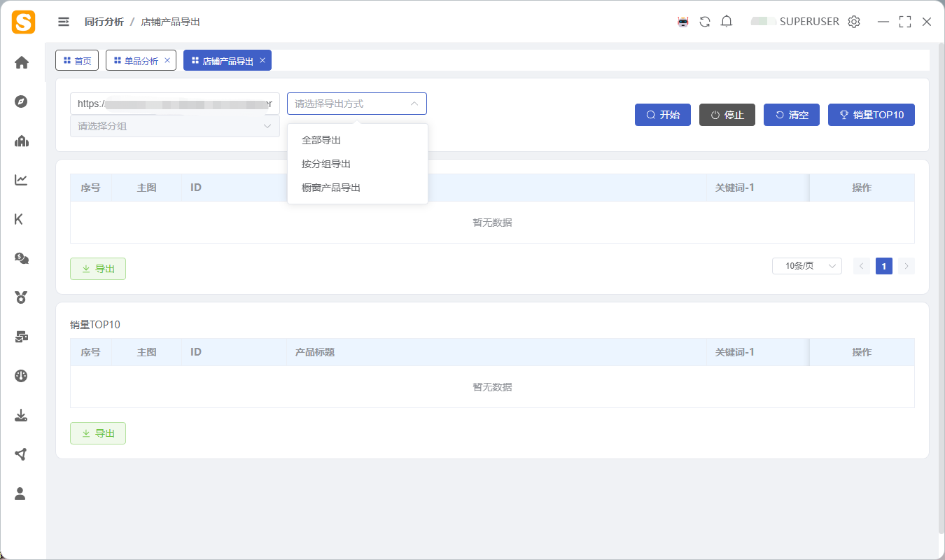The width and height of the screenshot is (945, 560).
Task: Click the 店铺产品导出 breadcrumb text
Action: (171, 22)
